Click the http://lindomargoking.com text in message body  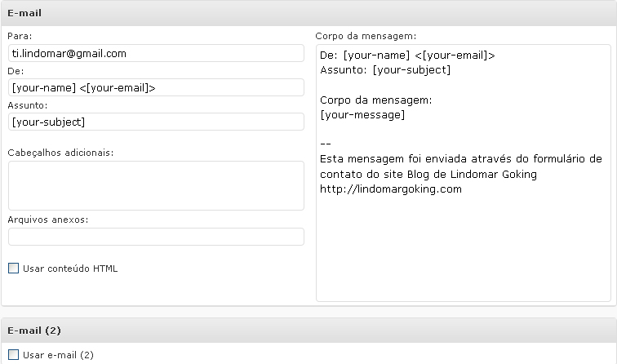391,189
